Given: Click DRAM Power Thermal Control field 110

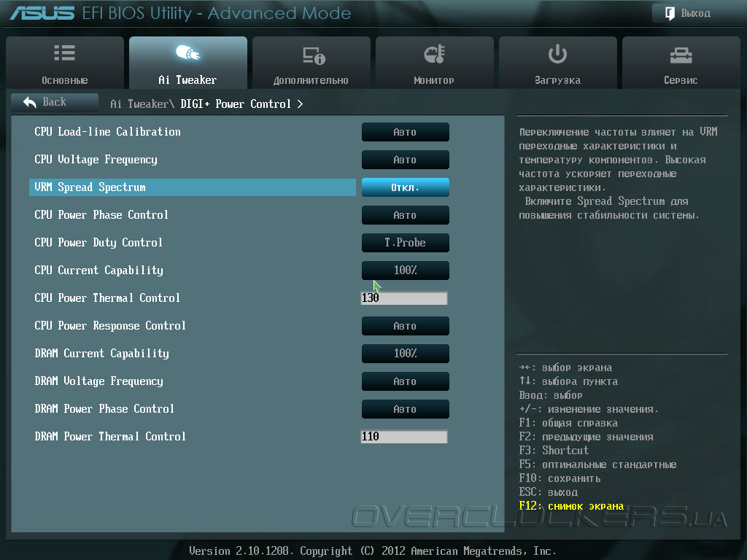Looking at the screenshot, I should coord(404,437).
